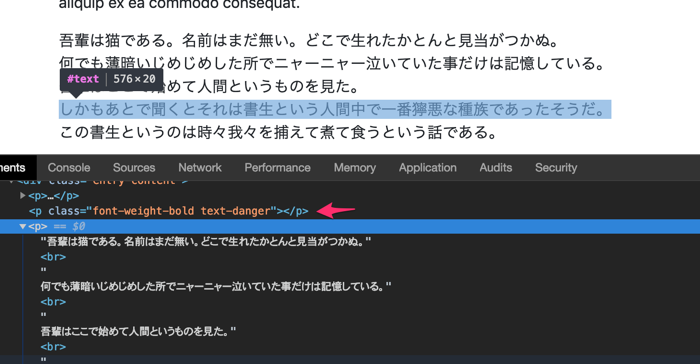This screenshot has width=700, height=364.
Task: Select the p font-weight-bold text-danger element
Action: tap(169, 211)
